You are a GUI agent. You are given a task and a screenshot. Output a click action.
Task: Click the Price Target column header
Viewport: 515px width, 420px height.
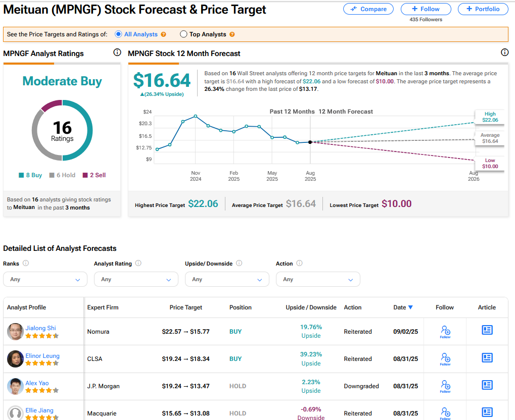(185, 307)
